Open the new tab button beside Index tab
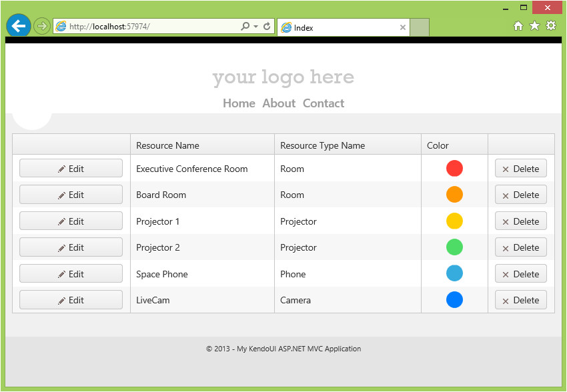 [x=420, y=27]
